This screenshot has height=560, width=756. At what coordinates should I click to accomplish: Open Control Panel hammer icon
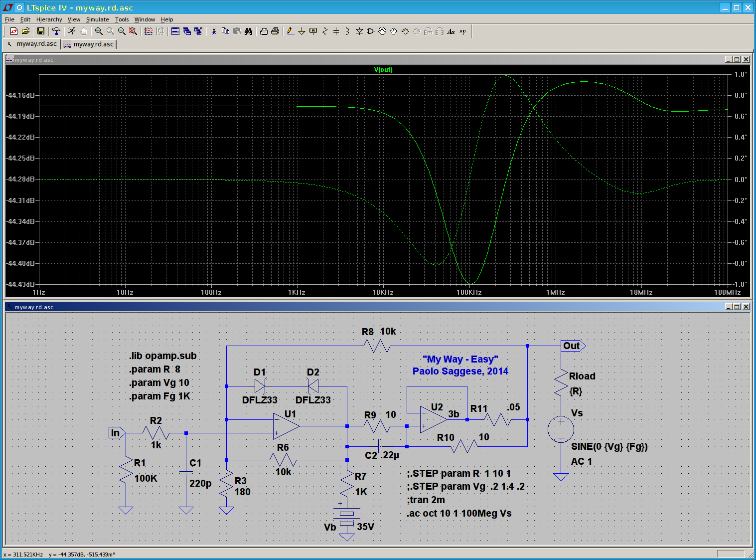click(56, 31)
